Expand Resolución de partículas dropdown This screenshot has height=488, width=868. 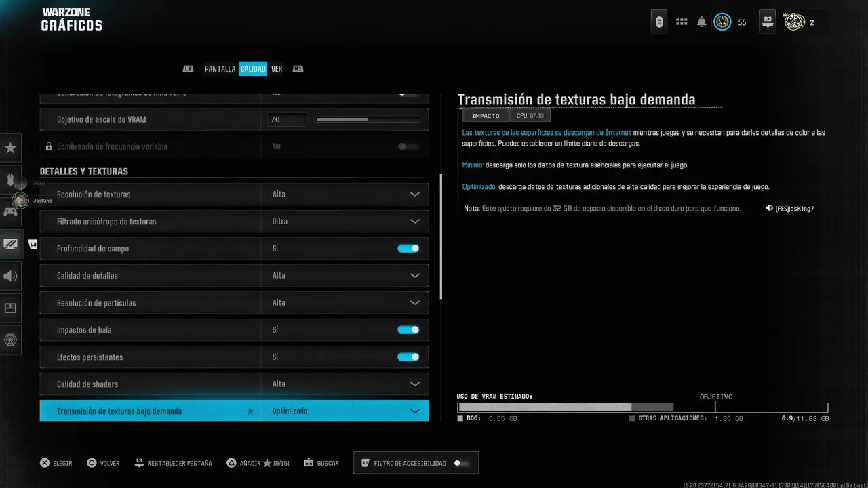pyautogui.click(x=415, y=303)
